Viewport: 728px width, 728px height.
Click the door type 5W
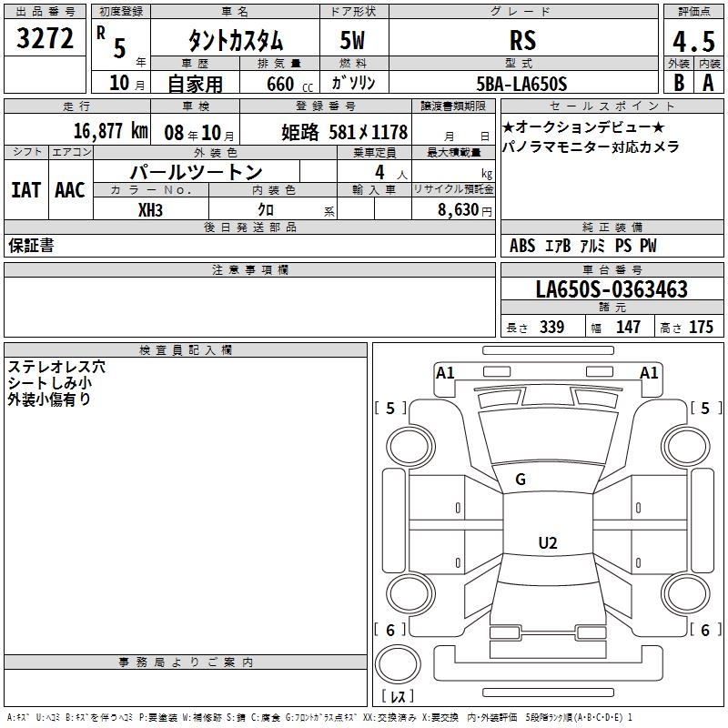tap(353, 40)
